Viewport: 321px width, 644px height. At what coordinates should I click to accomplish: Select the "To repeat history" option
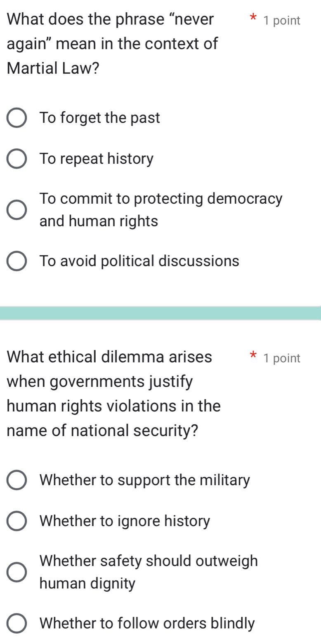click(17, 159)
